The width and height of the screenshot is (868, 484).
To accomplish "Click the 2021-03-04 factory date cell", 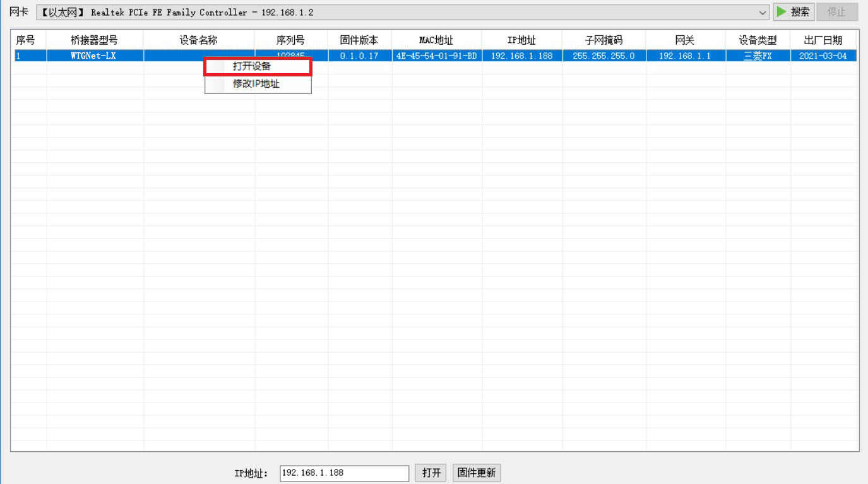I will [823, 56].
